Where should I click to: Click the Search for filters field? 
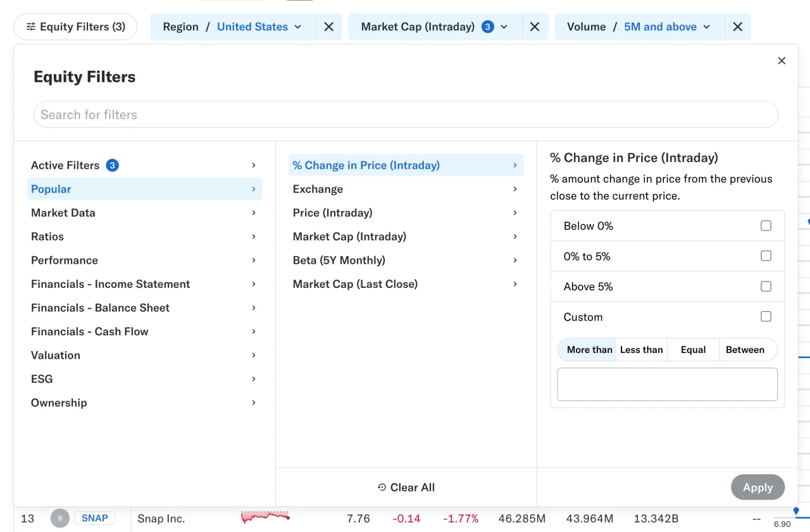pos(405,114)
